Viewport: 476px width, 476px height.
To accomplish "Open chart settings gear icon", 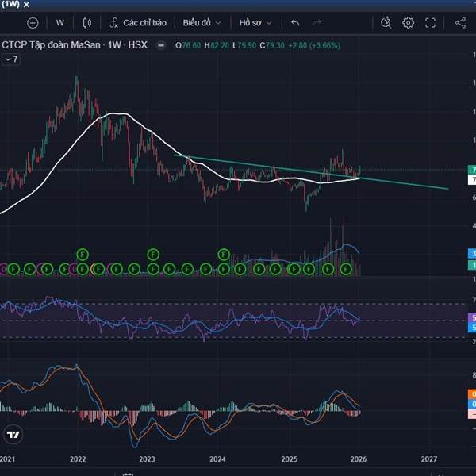I will click(x=409, y=23).
